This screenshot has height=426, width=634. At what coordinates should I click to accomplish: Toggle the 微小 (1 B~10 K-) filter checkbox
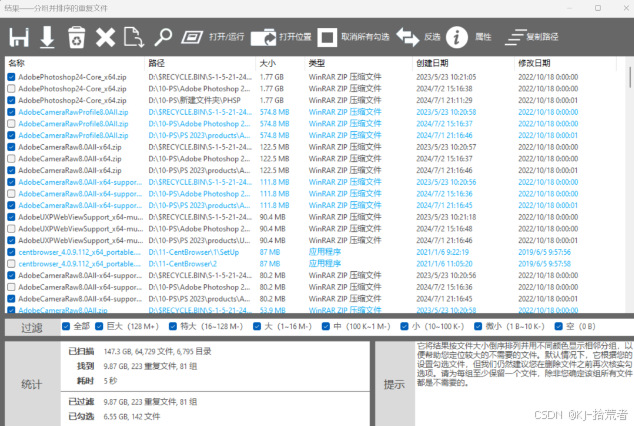click(478, 326)
